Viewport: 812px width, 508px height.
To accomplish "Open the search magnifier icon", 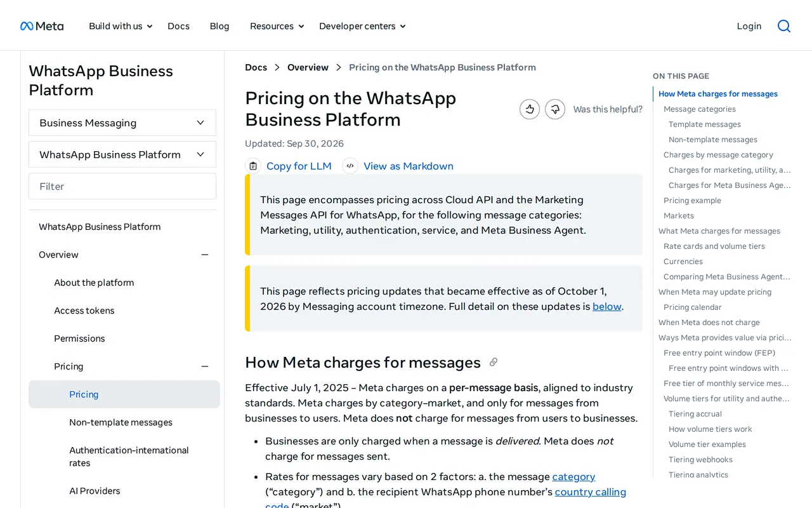I will [x=784, y=26].
